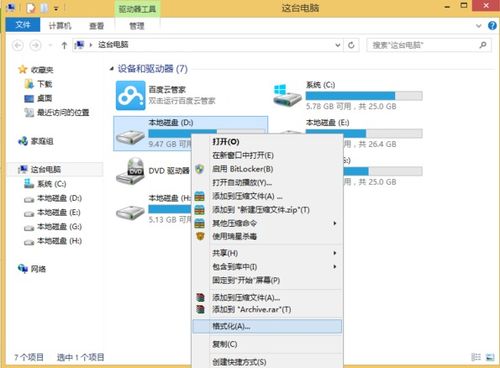Click the address bar path 这台电脑
Screen dimensions: 500x368
tap(113, 45)
